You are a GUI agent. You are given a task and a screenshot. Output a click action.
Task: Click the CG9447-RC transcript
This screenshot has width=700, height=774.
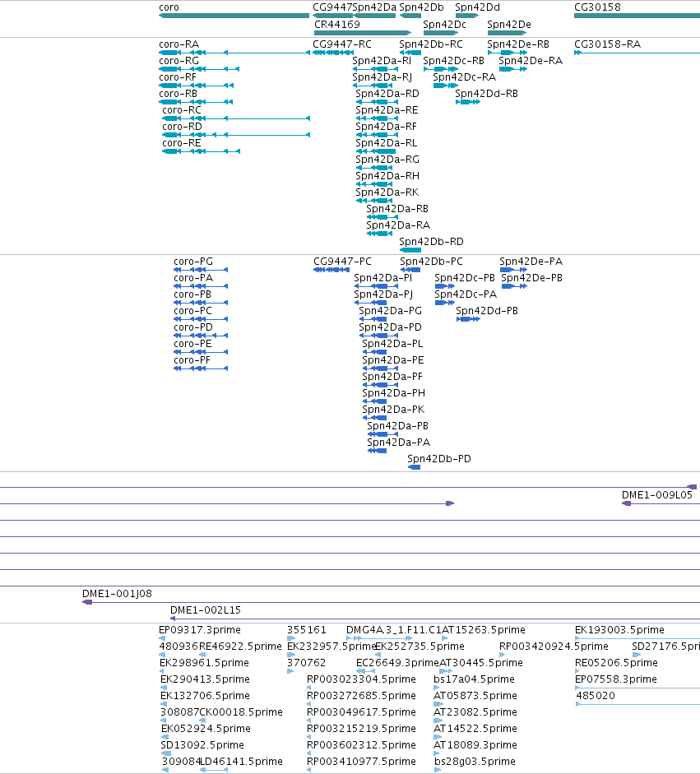tap(333, 53)
